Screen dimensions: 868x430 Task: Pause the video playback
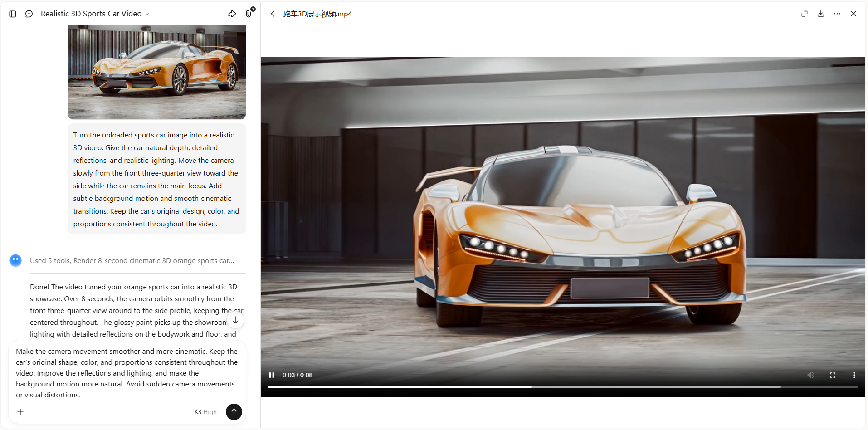(x=272, y=375)
